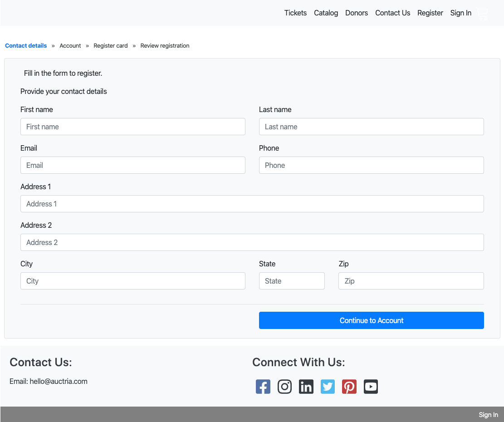
Task: Click Register in the header
Action: click(x=430, y=13)
